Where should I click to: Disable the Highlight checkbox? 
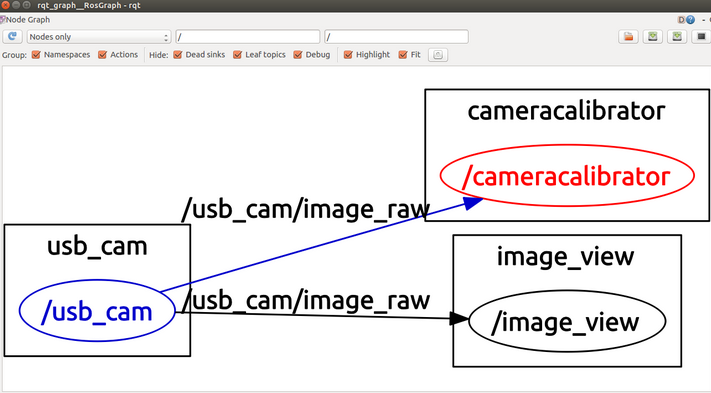pos(348,55)
